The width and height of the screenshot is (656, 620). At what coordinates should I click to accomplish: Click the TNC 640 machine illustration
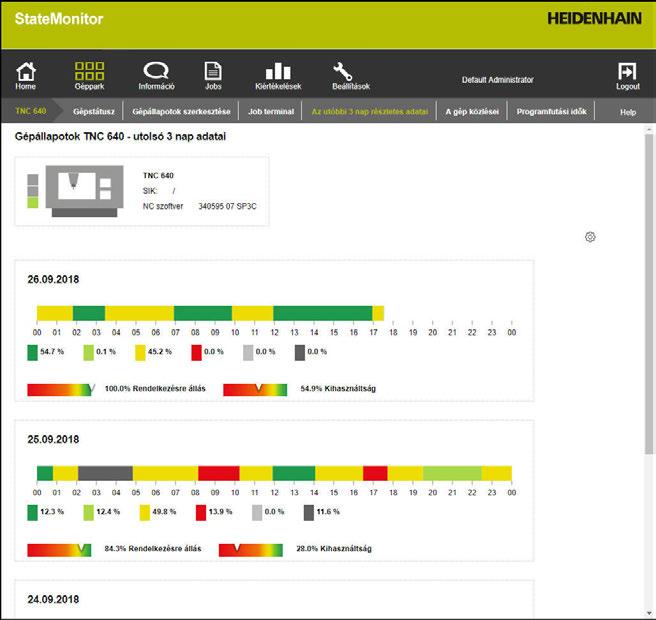tap(84, 191)
